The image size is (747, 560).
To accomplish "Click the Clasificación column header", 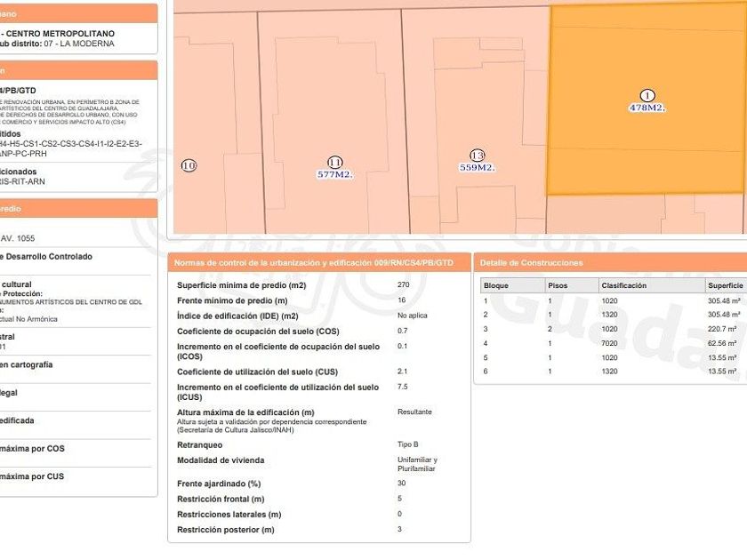I will pyautogui.click(x=623, y=285).
